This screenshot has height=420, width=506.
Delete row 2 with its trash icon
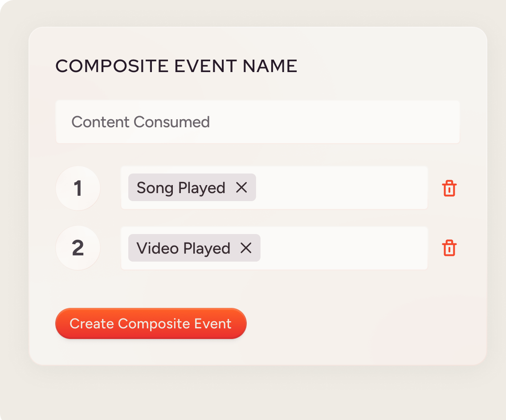pyautogui.click(x=449, y=248)
